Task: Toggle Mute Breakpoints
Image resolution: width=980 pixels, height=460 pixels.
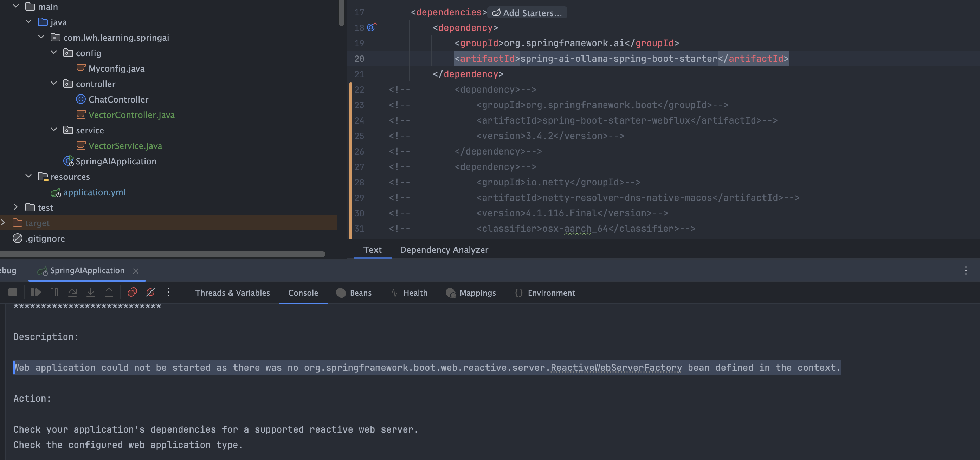Action: tap(150, 293)
